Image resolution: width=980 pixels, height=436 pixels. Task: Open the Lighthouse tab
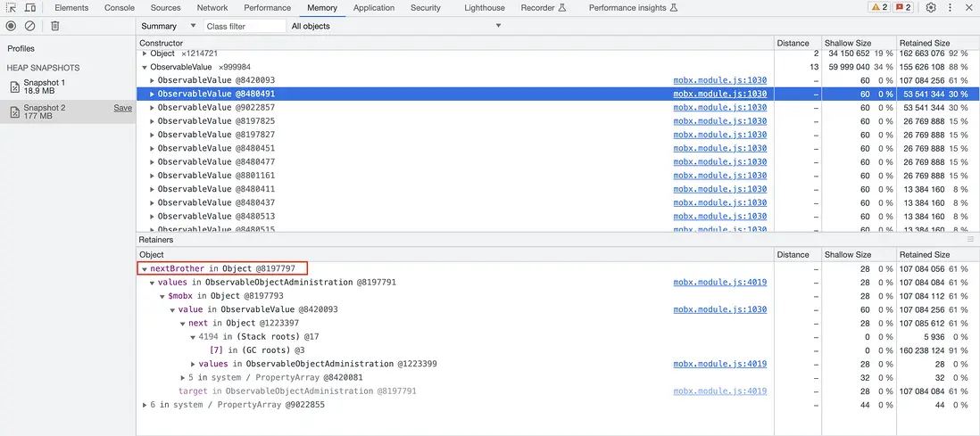(x=484, y=8)
